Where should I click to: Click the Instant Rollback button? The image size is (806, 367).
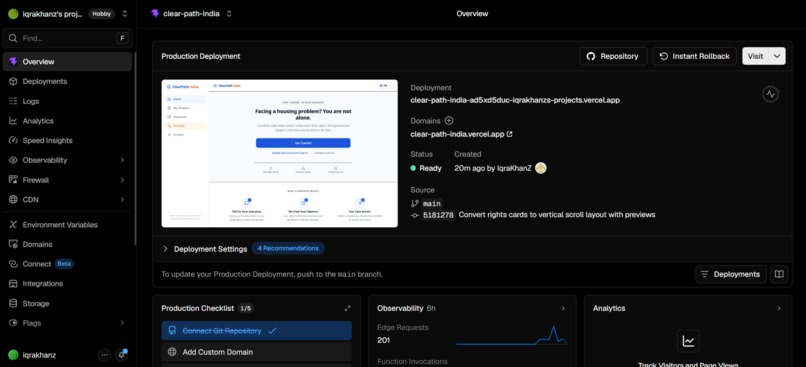click(694, 56)
